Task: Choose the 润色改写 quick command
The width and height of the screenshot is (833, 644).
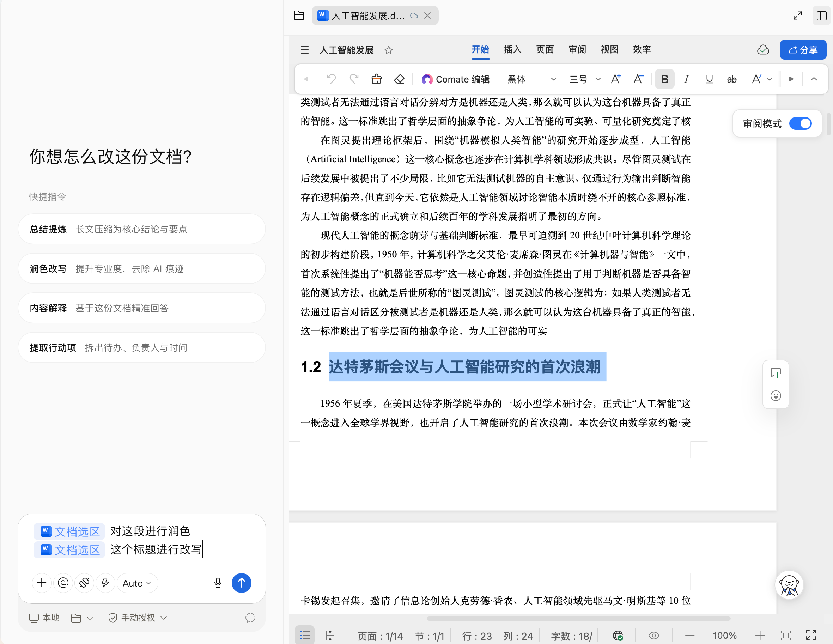Action: tap(141, 269)
